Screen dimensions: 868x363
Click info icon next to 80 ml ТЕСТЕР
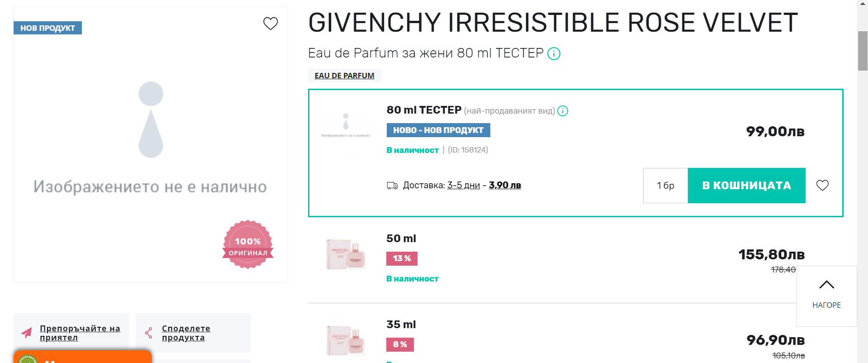[x=563, y=111]
